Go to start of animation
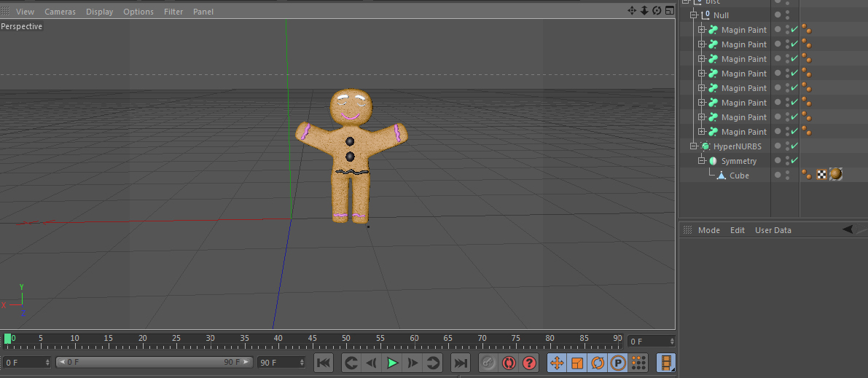 (324, 363)
